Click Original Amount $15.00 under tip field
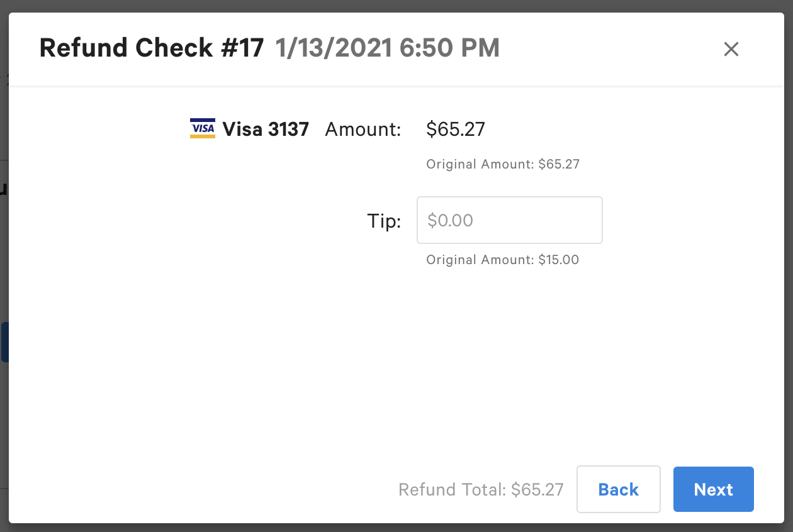Viewport: 793px width, 532px height. pos(503,259)
